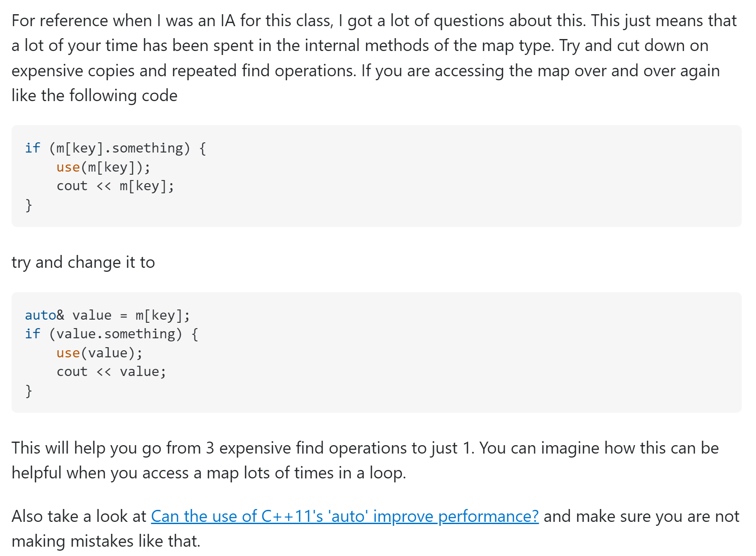This screenshot has width=756, height=556.
Task: Click the "use(value);" code line
Action: click(x=99, y=353)
